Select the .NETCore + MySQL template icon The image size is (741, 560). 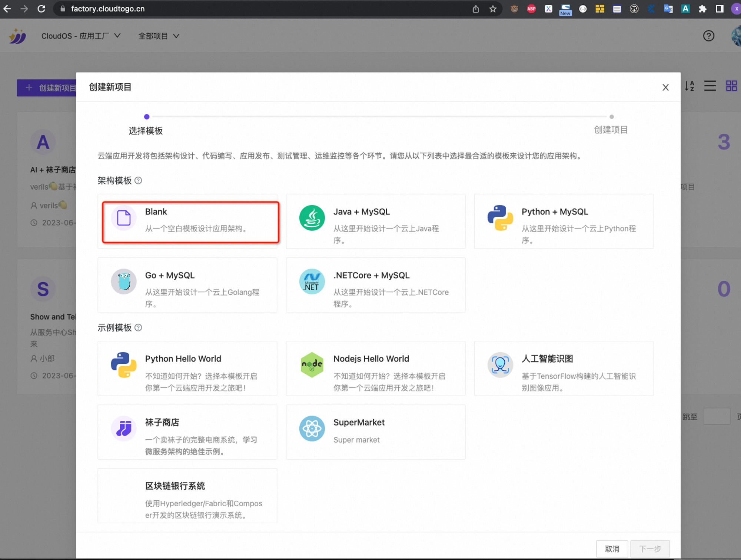click(312, 281)
